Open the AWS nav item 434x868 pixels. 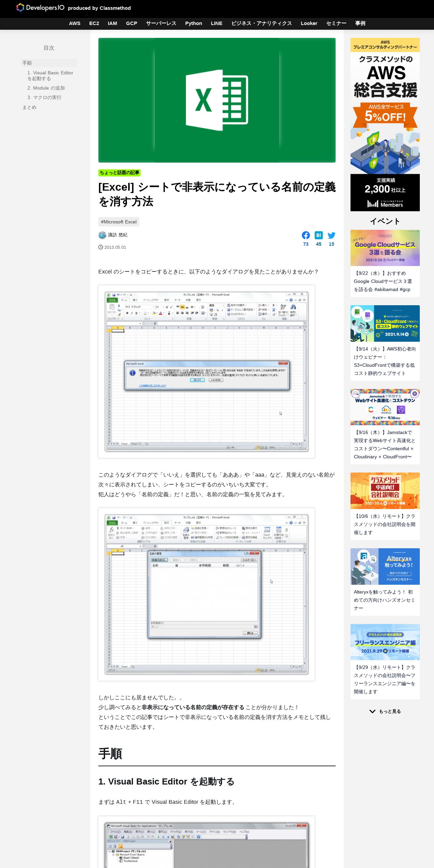coord(75,23)
